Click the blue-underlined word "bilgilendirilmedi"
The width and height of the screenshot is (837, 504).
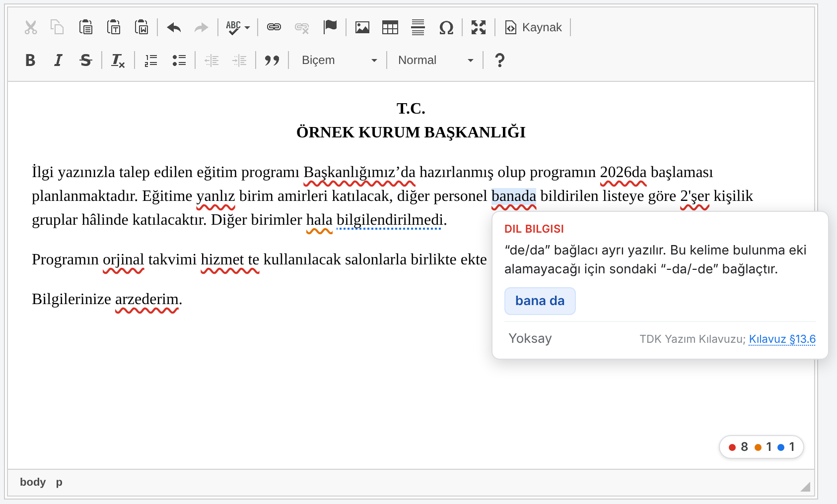click(x=390, y=220)
